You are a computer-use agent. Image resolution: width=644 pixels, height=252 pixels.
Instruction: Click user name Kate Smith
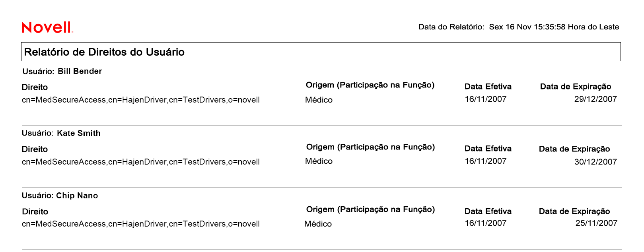[x=78, y=133]
